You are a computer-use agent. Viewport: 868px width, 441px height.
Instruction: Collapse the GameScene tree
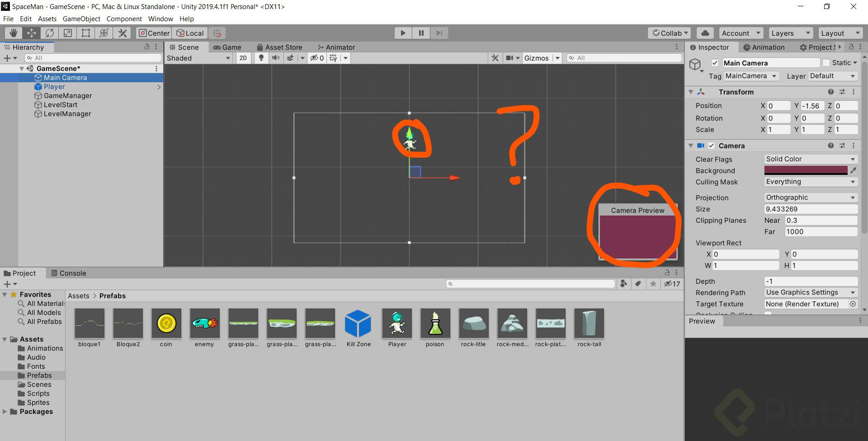[21, 69]
